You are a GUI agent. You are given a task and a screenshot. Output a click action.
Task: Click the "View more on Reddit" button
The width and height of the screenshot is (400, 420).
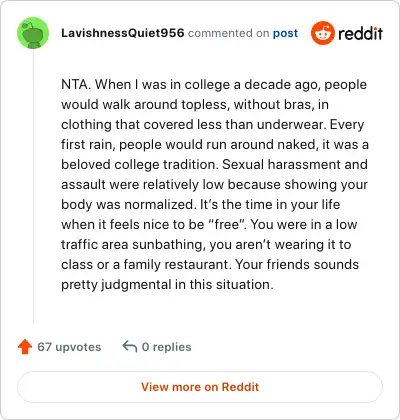point(200,387)
